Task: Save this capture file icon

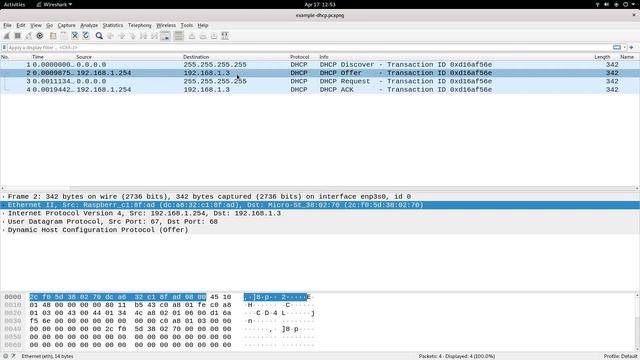Action: click(64, 36)
